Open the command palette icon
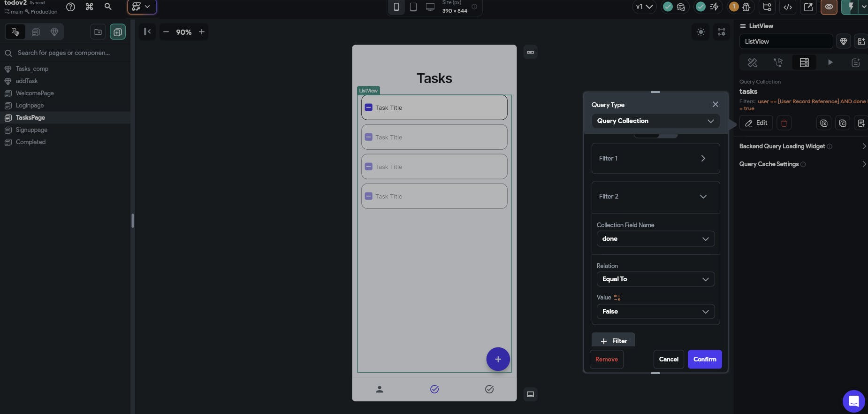 pos(89,7)
